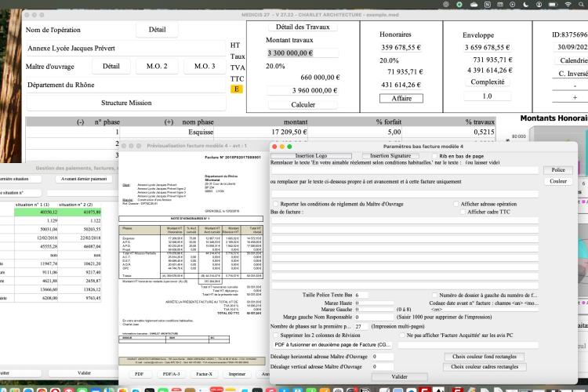Click Détail beside Nom de l'opération
This screenshot has height=392, width=588.
[x=157, y=30]
